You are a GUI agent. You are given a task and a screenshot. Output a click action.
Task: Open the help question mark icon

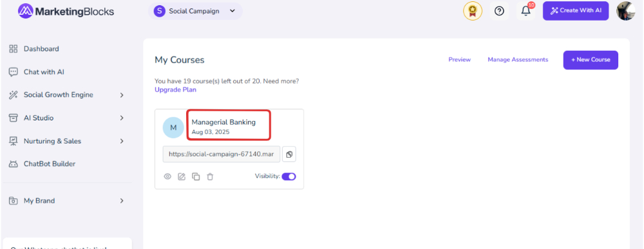point(499,11)
